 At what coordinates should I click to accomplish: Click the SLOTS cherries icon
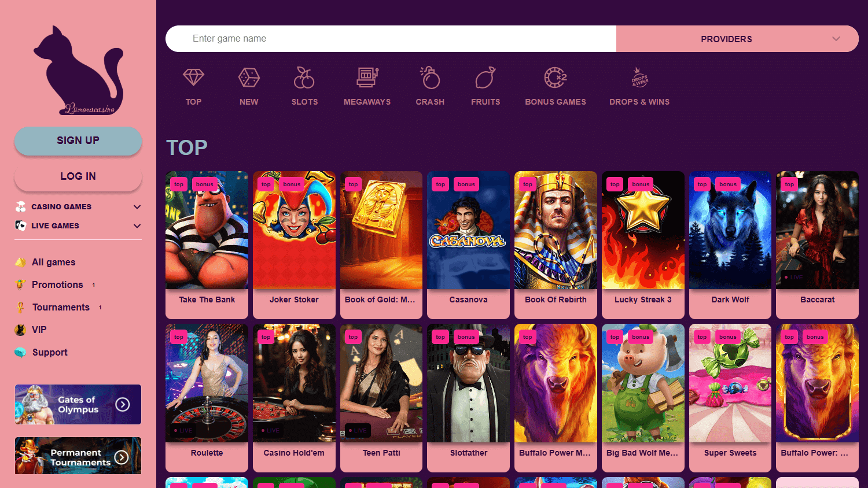click(x=304, y=77)
